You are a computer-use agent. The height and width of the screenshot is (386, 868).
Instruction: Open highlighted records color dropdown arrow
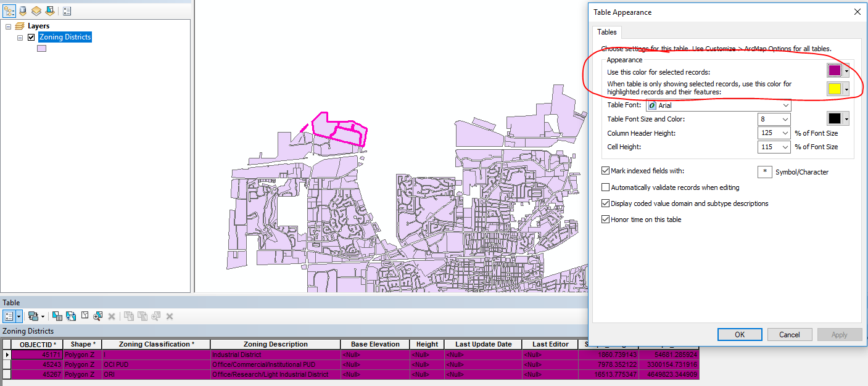click(846, 89)
